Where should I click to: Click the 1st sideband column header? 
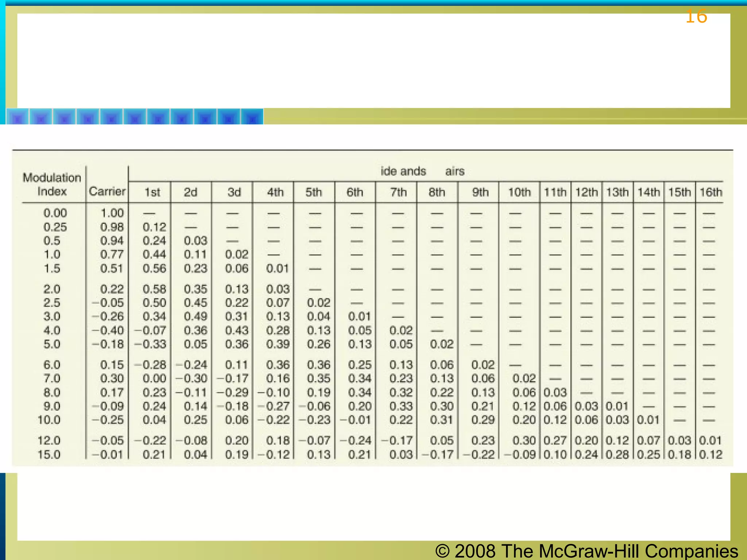coord(152,192)
